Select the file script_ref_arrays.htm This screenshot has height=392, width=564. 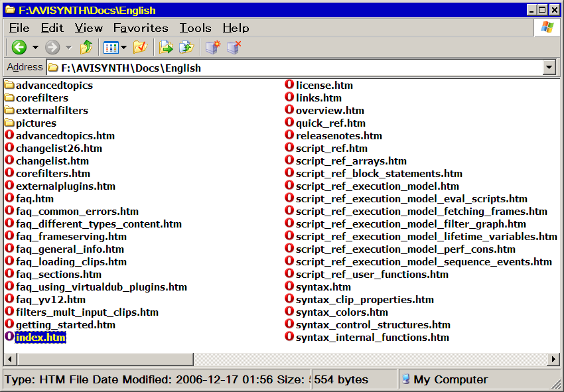click(x=351, y=161)
